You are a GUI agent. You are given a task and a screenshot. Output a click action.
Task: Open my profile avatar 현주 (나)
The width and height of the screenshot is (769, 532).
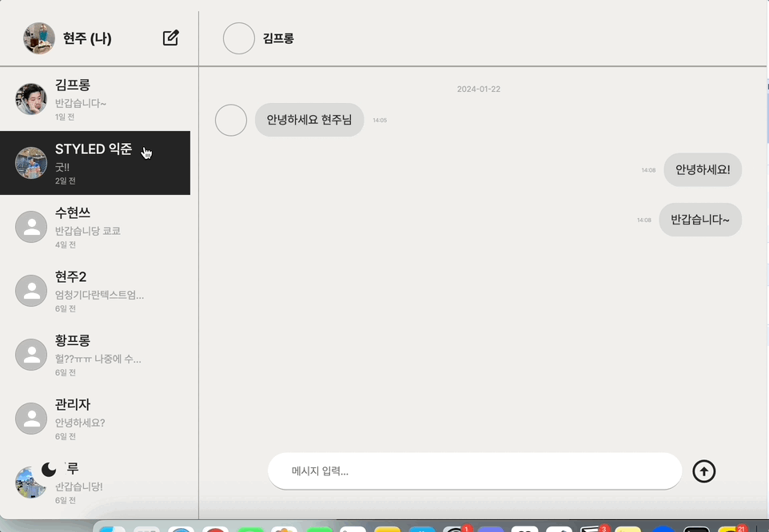click(39, 38)
